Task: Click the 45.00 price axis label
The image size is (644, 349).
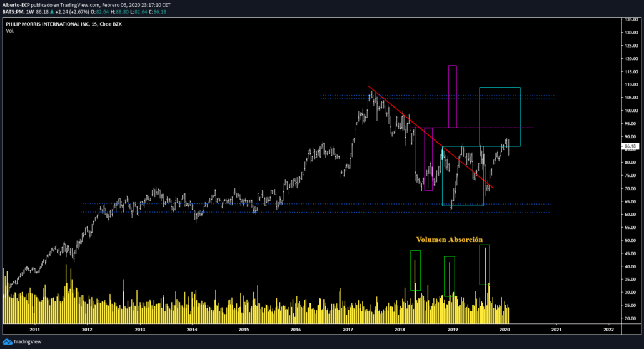Action: tap(631, 254)
